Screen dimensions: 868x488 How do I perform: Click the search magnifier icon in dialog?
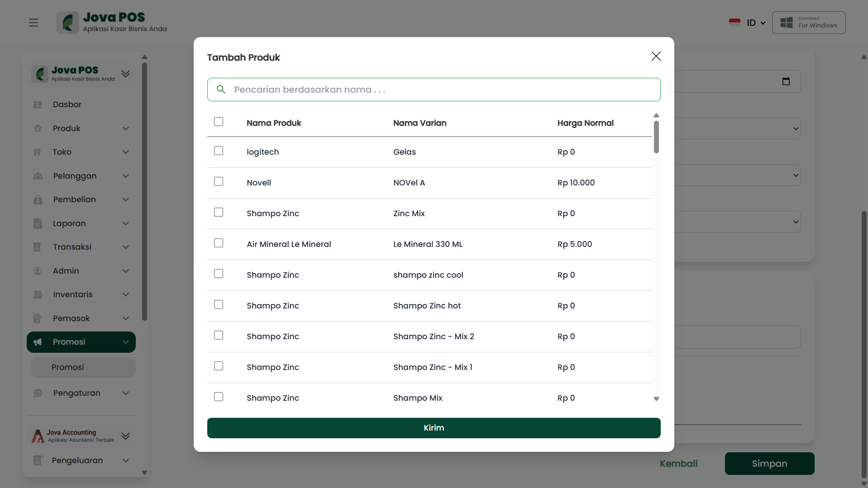tap(221, 90)
